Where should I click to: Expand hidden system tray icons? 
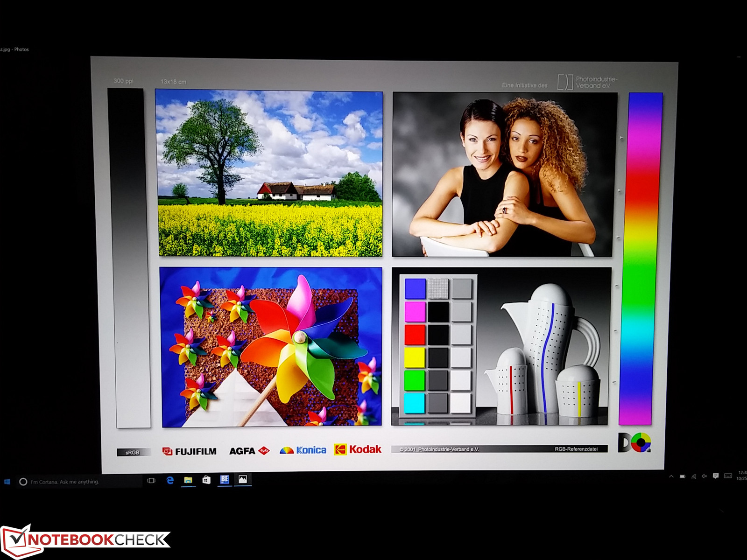[671, 476]
